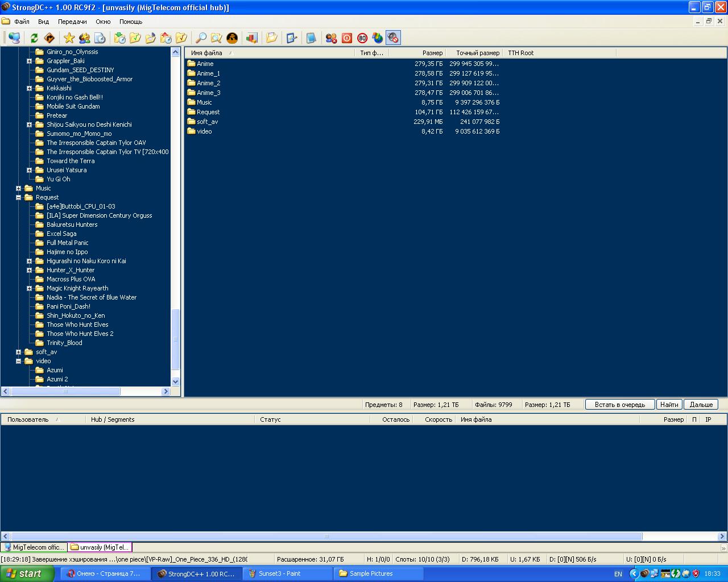Expand the Music folder in tree
Image resolution: width=728 pixels, height=582 pixels.
point(18,188)
